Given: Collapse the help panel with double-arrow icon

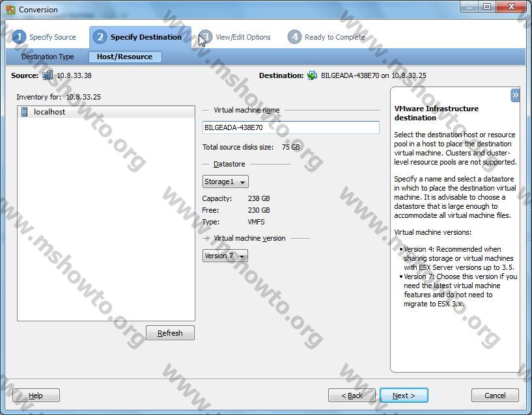Looking at the screenshot, I should (515, 95).
